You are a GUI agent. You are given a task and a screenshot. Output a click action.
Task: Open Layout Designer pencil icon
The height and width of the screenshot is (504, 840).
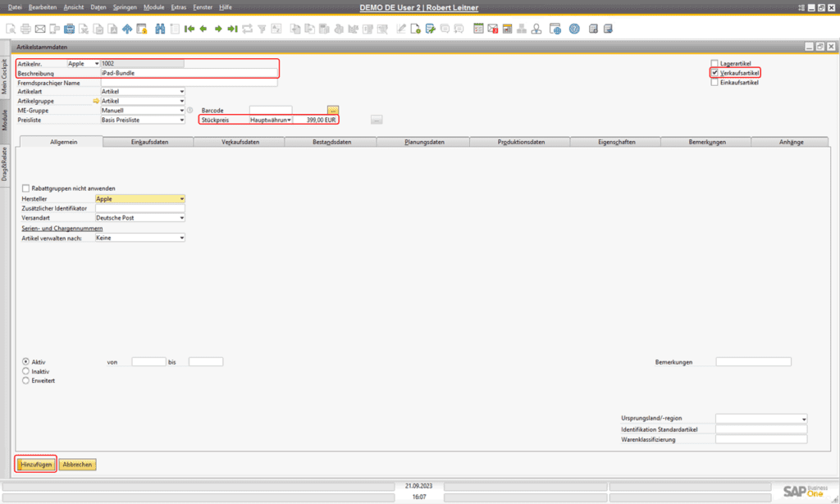pyautogui.click(x=401, y=29)
